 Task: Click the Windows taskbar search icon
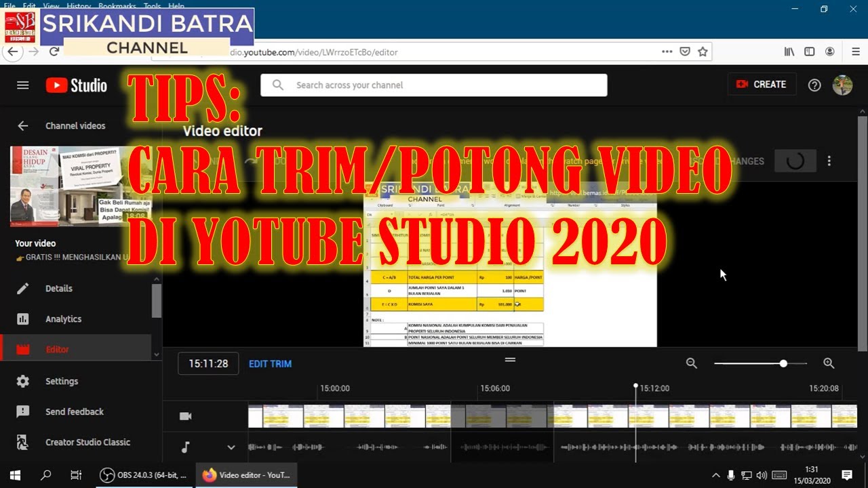[46, 475]
